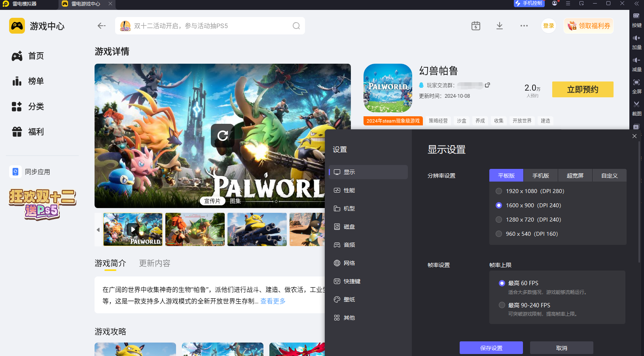644x356 pixels.
Task: Open 性能 performance settings section
Action: [x=368, y=190]
